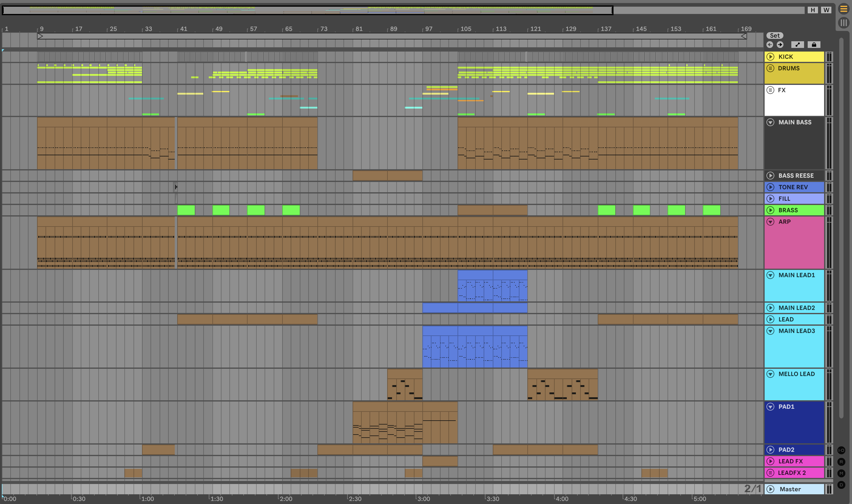Screen dimensions: 852x504
Task: Click the FX group track icon
Action: [x=770, y=90]
